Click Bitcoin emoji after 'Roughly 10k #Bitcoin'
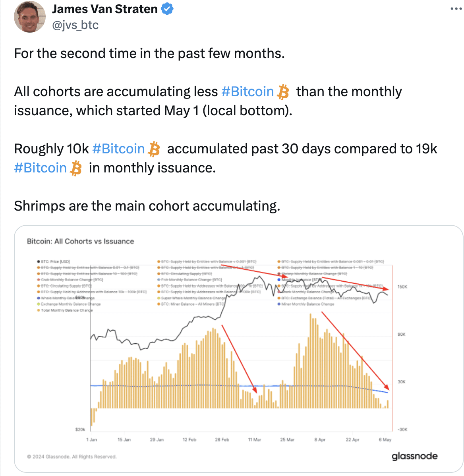464x476 pixels. point(154,149)
